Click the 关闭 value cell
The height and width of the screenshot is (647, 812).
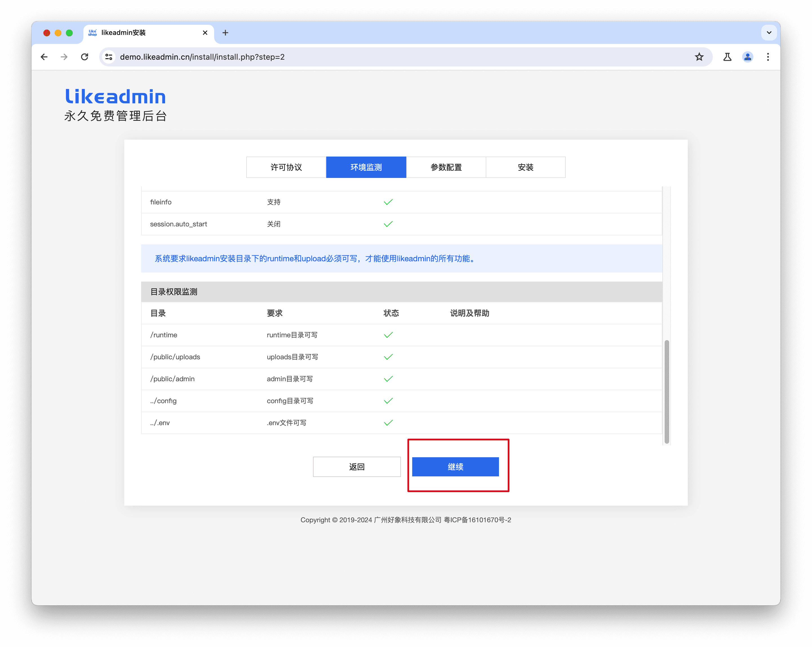(274, 224)
